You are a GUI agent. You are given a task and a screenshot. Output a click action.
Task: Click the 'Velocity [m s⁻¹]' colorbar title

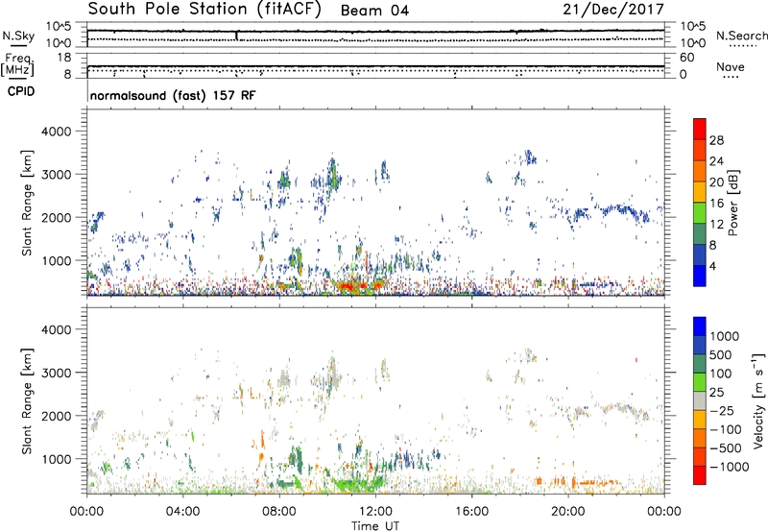click(x=758, y=400)
